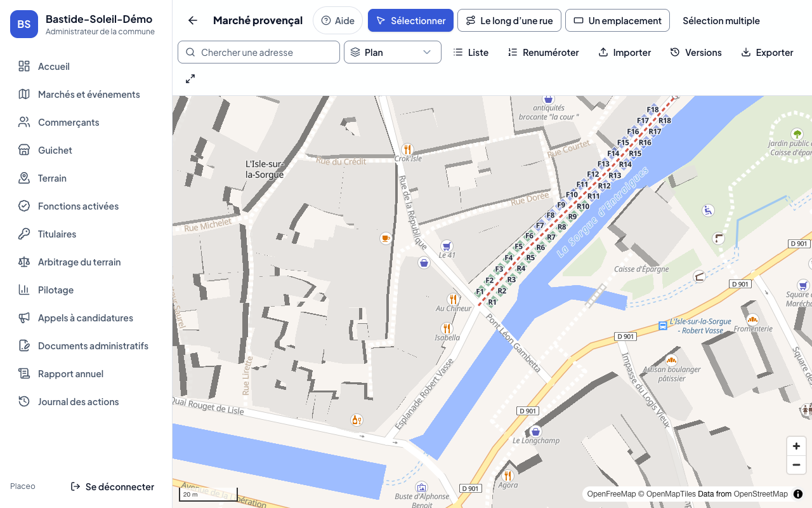Click the Importer upload button
Screen dimensions: 812x508
tap(624, 52)
